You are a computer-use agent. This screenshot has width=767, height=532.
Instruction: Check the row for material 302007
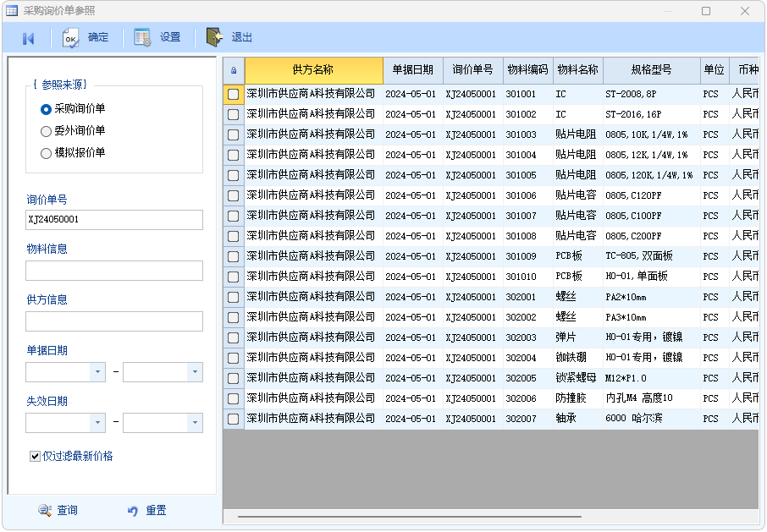pyautogui.click(x=234, y=420)
